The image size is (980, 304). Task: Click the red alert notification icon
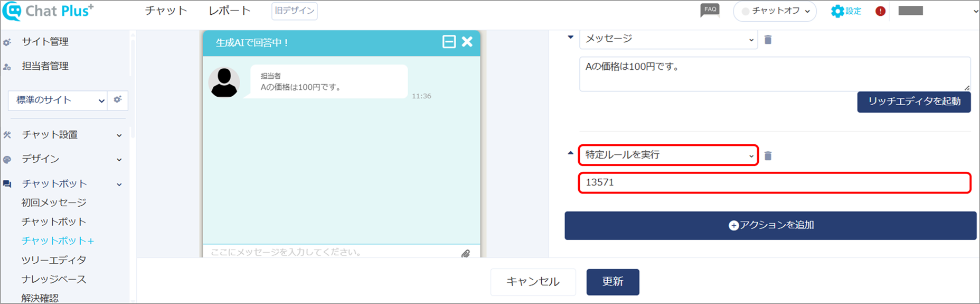[880, 11]
